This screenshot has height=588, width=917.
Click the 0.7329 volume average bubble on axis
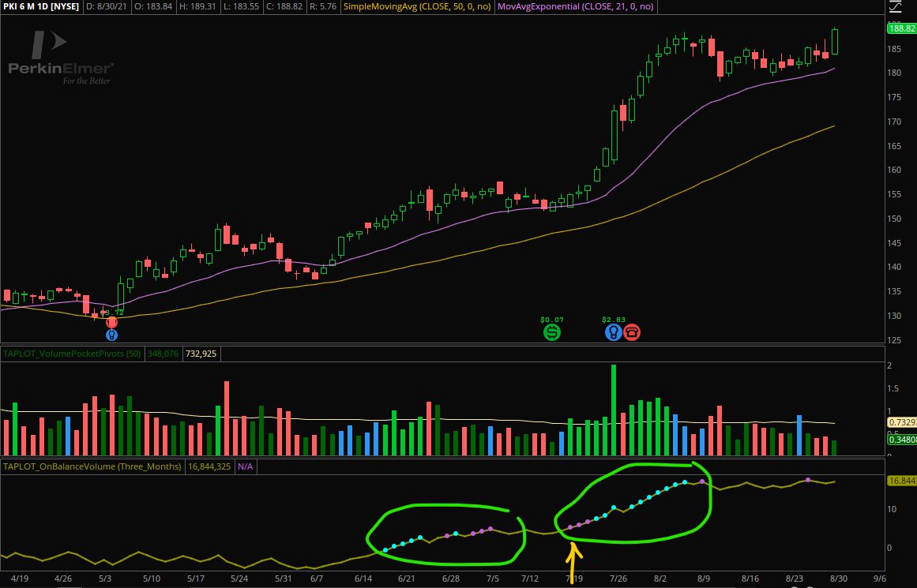pos(902,422)
